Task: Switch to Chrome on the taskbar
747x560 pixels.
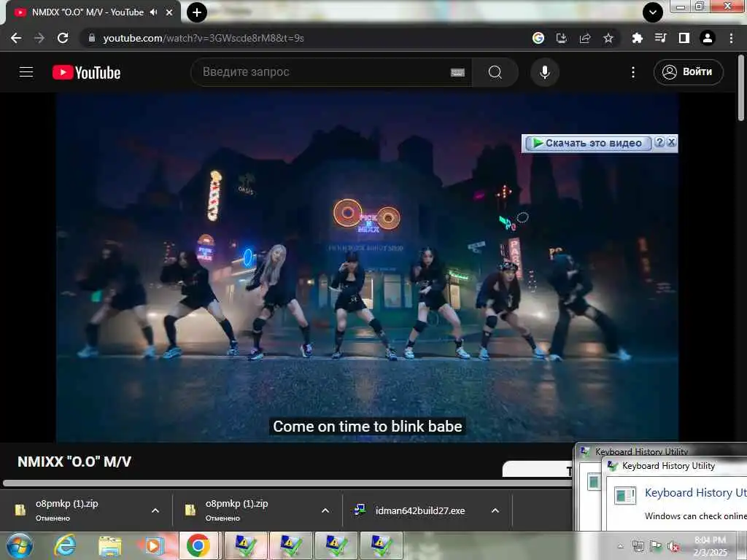Action: coord(198,545)
